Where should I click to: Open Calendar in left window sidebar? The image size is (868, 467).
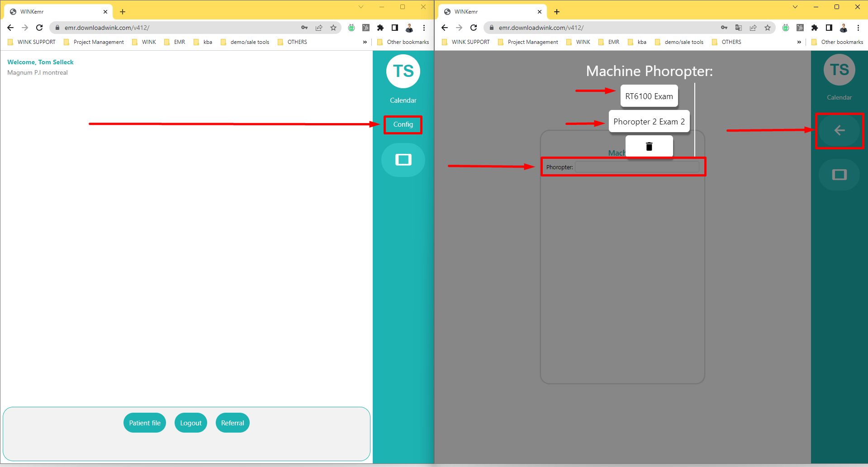point(403,100)
